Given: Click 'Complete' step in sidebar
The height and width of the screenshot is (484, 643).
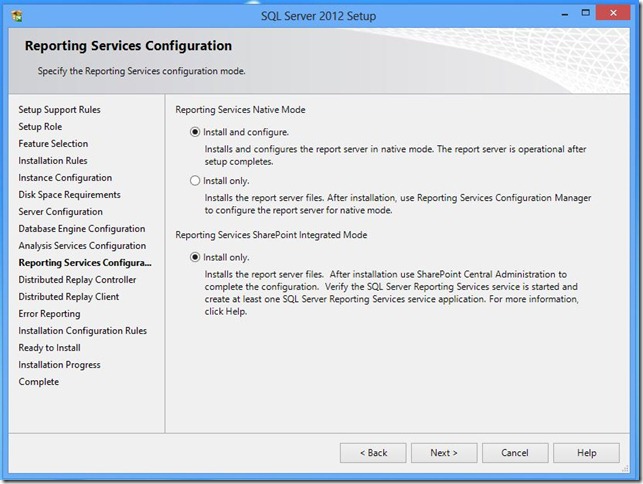Looking at the screenshot, I should point(39,382).
